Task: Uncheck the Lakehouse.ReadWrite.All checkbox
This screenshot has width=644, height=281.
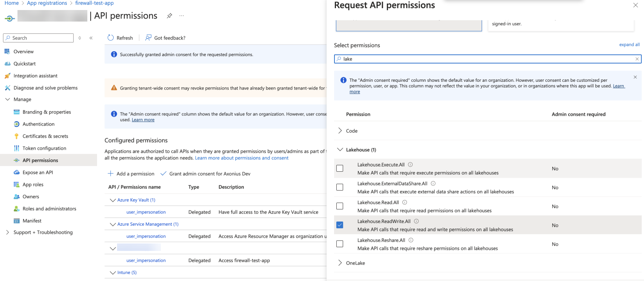Action: (340, 225)
